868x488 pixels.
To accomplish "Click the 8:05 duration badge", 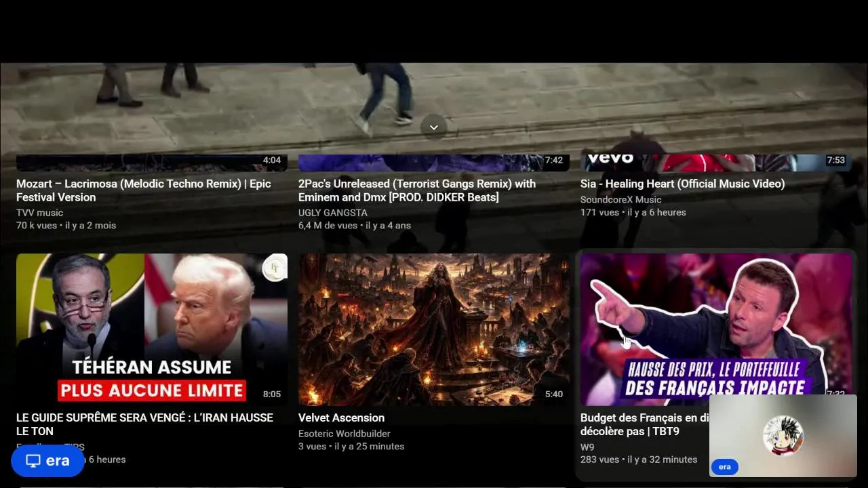I will pyautogui.click(x=271, y=394).
